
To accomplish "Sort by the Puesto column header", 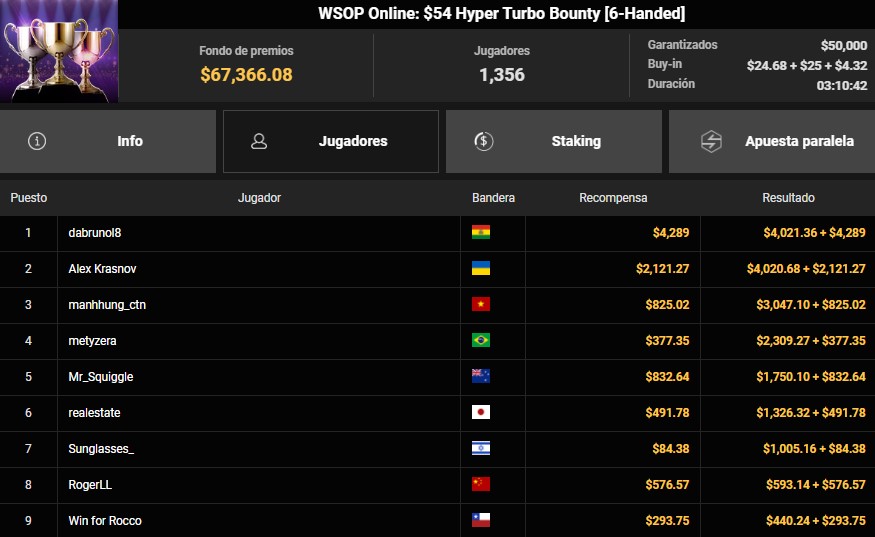I will coord(28,198).
